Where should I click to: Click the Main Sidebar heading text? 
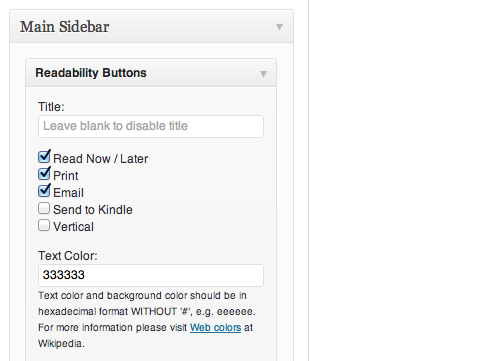point(64,27)
